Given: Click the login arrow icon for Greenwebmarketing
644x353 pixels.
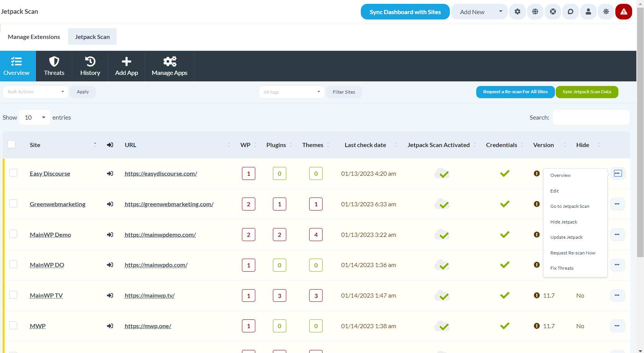Looking at the screenshot, I should tap(110, 204).
